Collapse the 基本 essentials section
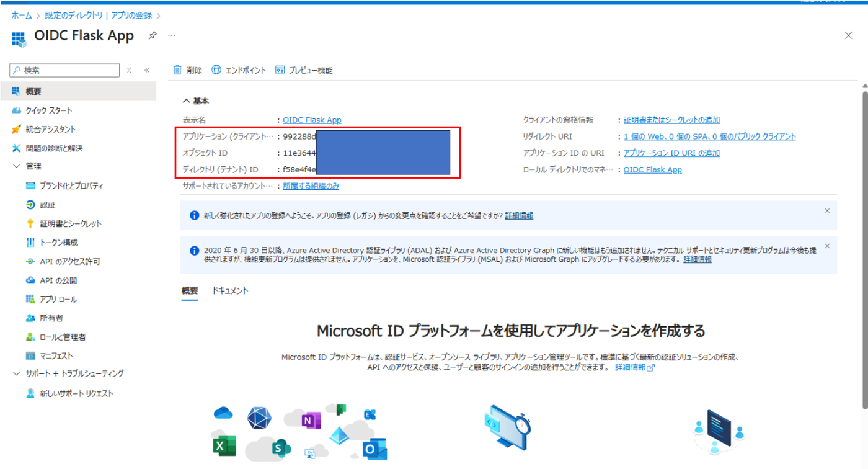 point(186,100)
